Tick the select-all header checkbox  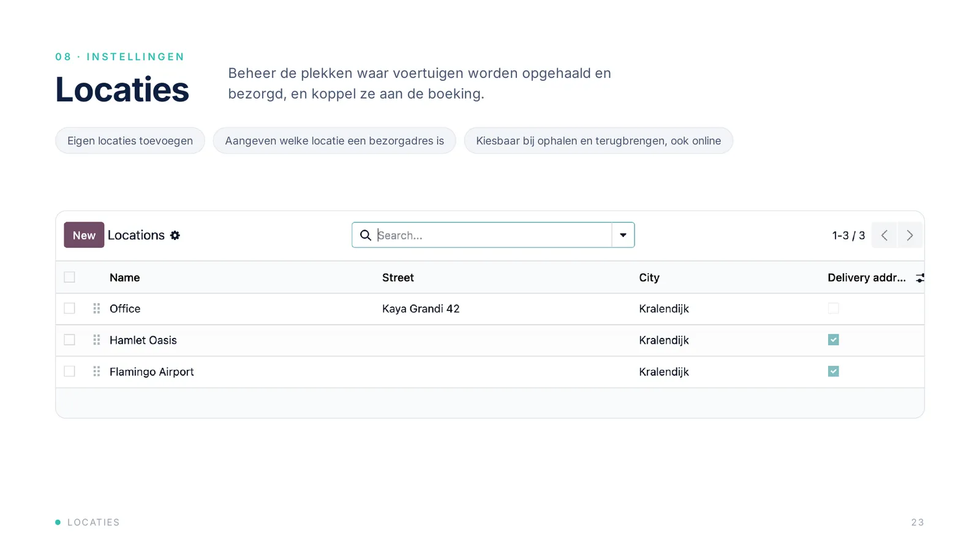(x=69, y=277)
